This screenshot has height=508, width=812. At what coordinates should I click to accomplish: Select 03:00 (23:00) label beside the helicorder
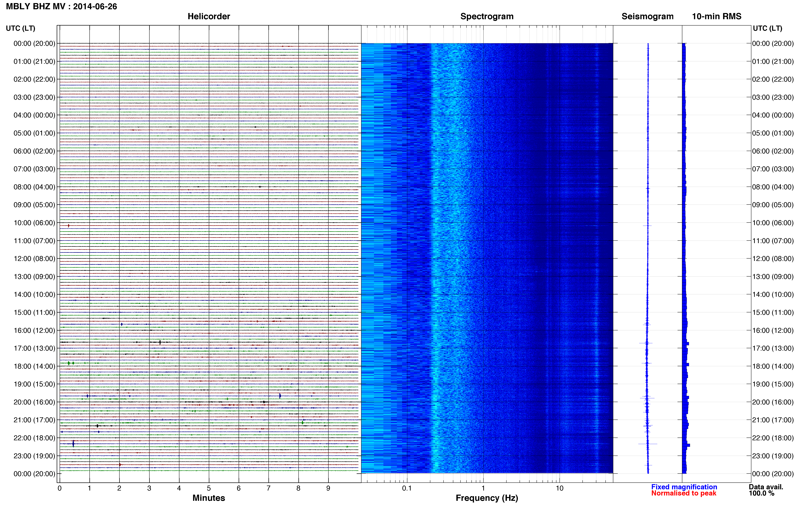(x=34, y=97)
